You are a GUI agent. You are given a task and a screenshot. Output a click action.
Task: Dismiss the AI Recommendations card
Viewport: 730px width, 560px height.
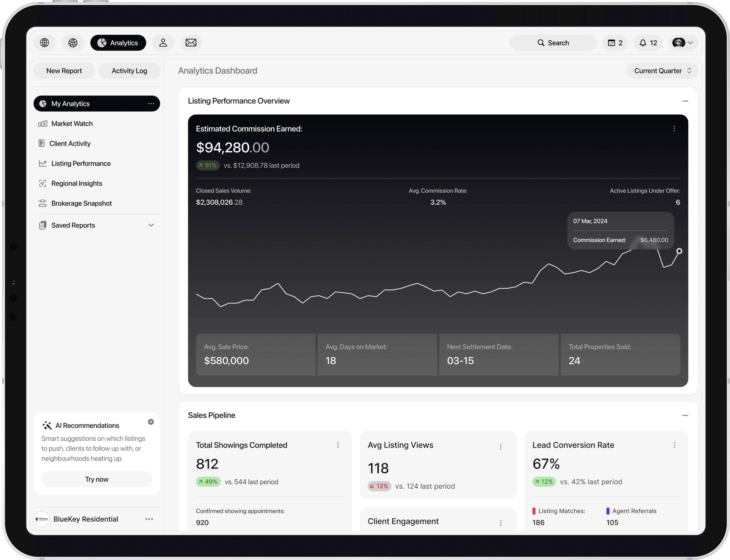[151, 422]
